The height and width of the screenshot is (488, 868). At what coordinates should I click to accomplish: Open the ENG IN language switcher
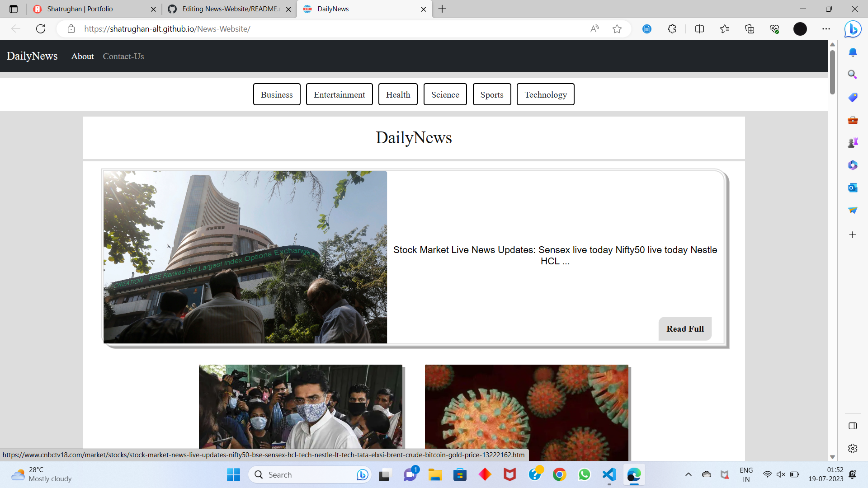745,474
